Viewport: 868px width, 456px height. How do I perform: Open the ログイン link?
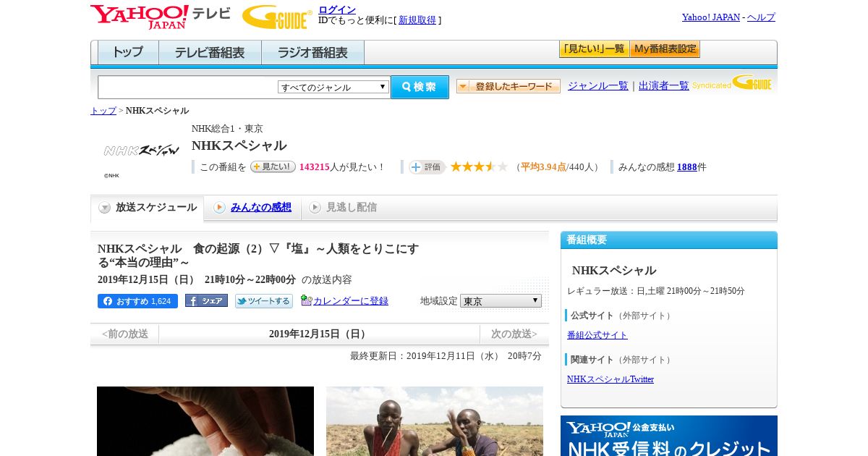[337, 9]
